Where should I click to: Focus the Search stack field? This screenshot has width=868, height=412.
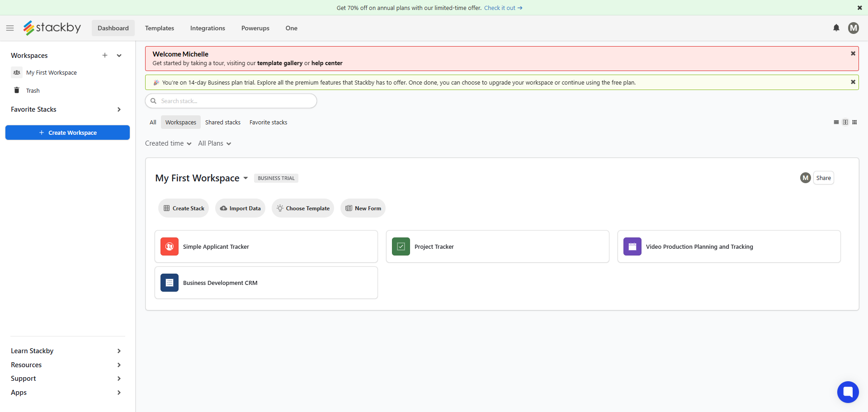click(231, 101)
